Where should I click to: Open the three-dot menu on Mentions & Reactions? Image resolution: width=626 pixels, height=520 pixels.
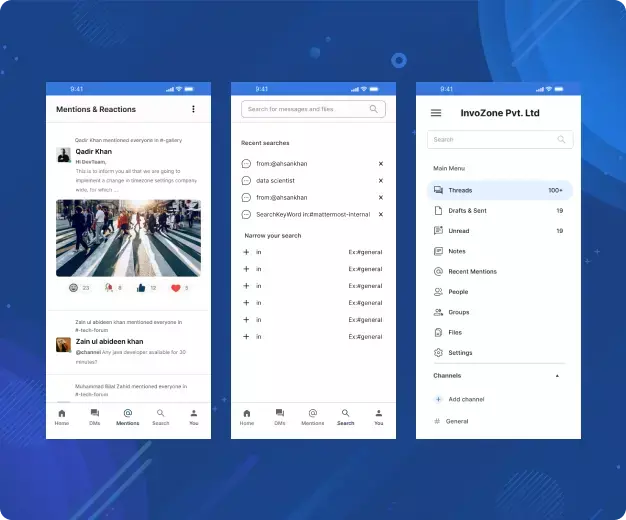(x=194, y=109)
